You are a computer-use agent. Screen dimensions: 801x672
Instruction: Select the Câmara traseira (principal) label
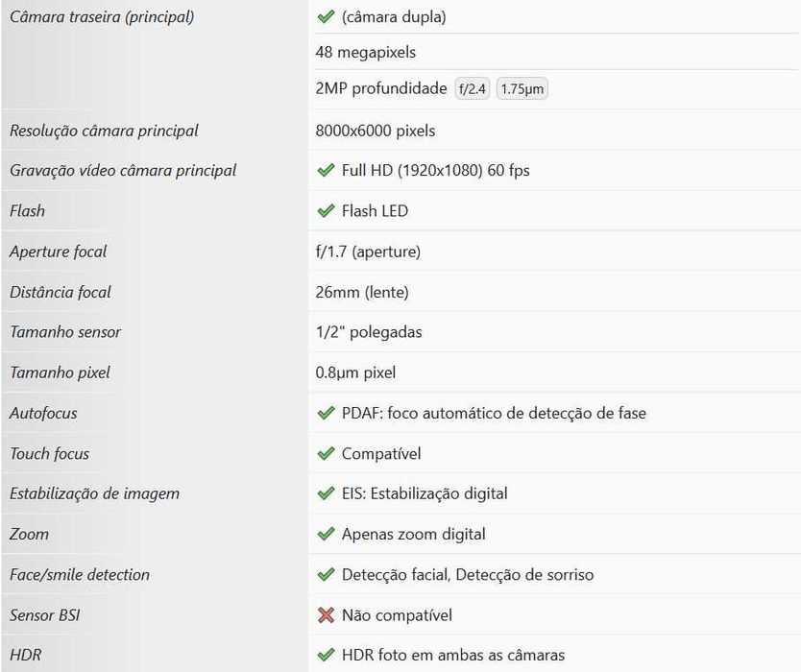(x=102, y=17)
